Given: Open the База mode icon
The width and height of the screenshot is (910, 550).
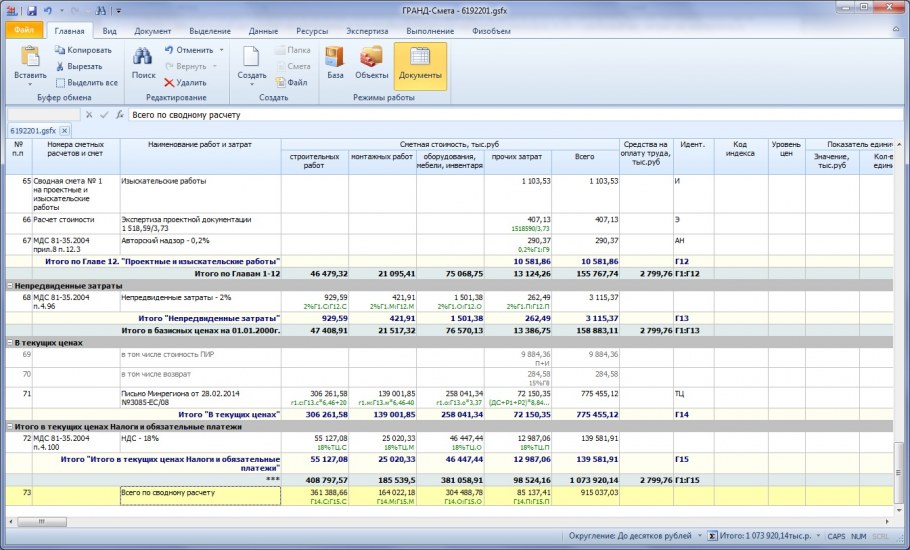Looking at the screenshot, I should [334, 57].
